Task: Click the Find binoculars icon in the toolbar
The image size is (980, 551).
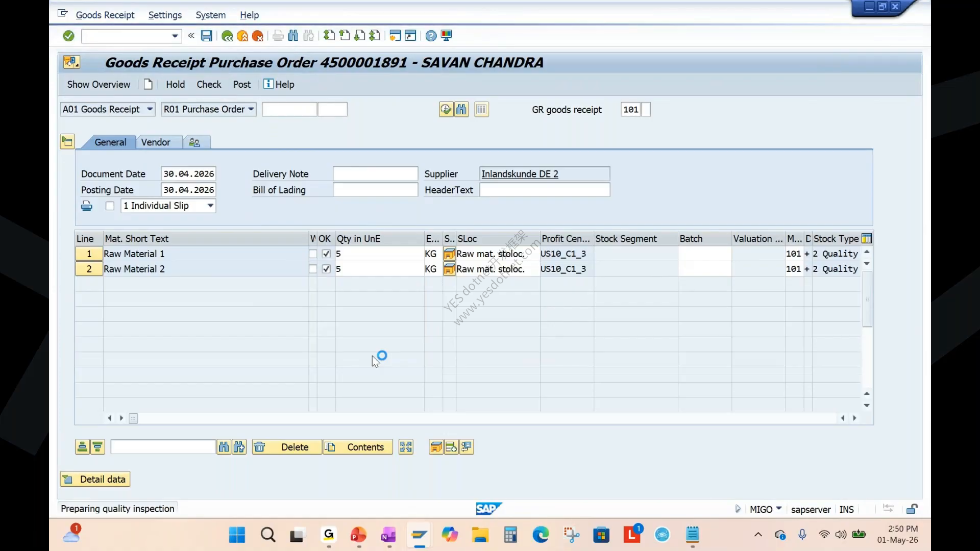Action: pyautogui.click(x=293, y=36)
